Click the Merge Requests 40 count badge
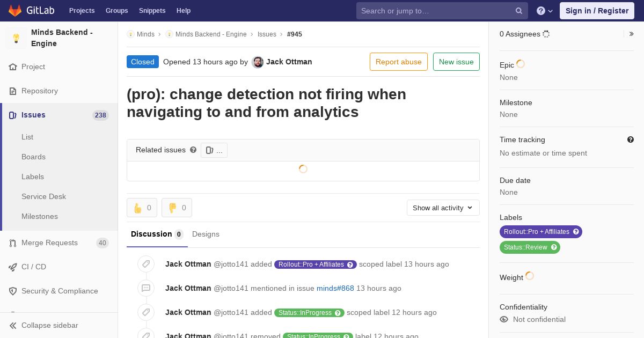This screenshot has height=338, width=644. pos(103,243)
